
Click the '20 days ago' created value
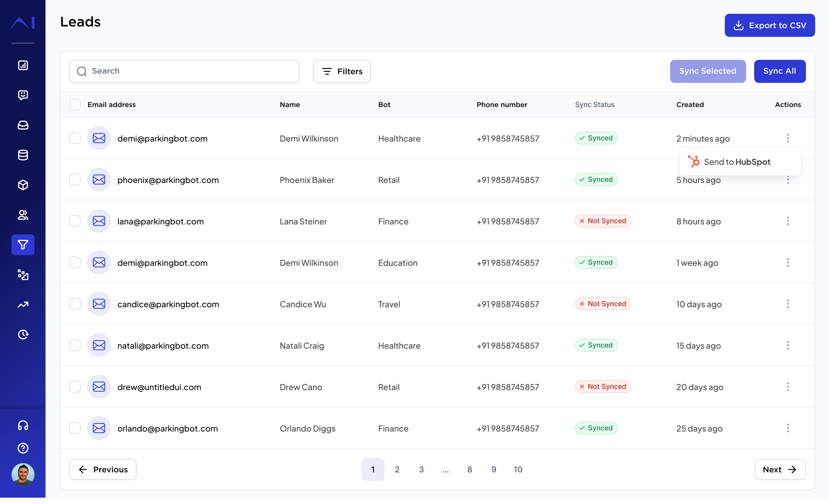click(700, 387)
